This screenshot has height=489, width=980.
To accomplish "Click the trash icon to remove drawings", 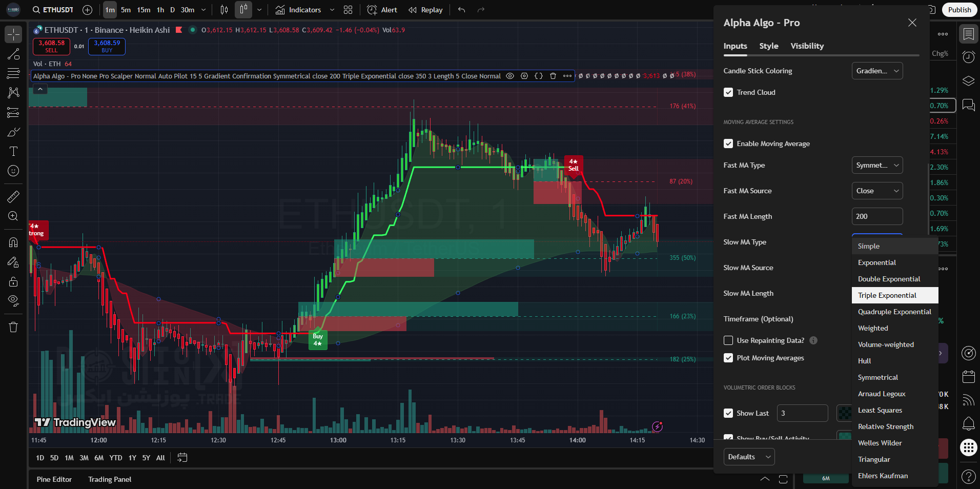I will [x=13, y=327].
